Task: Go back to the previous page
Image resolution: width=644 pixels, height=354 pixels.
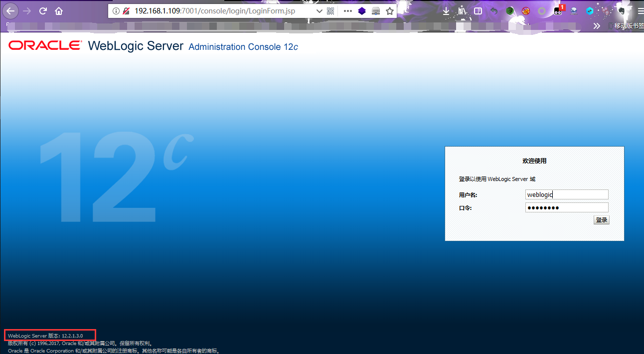Action: [x=11, y=10]
